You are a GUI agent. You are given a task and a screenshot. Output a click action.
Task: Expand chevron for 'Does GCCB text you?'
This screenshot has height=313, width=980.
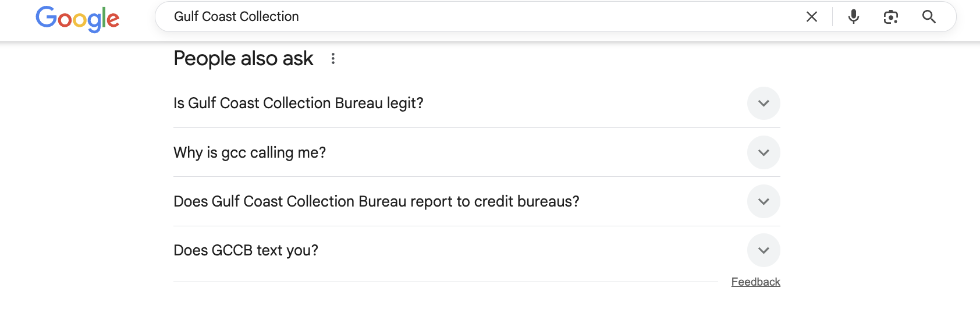click(x=764, y=250)
